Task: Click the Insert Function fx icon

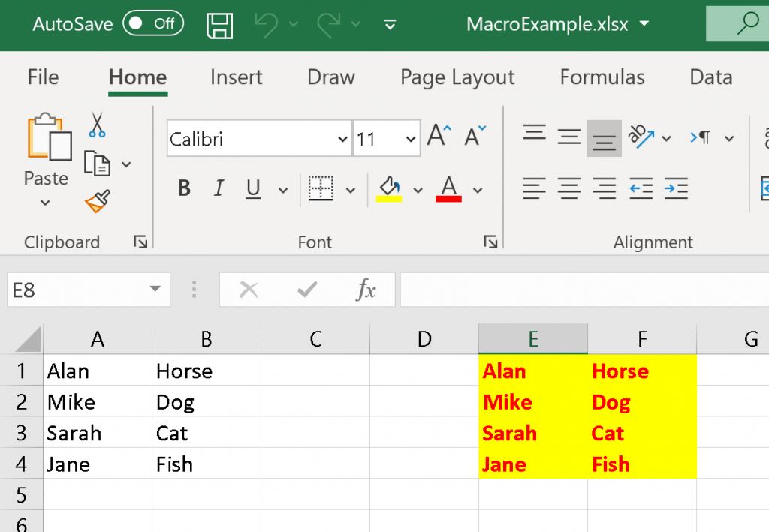Action: click(366, 290)
